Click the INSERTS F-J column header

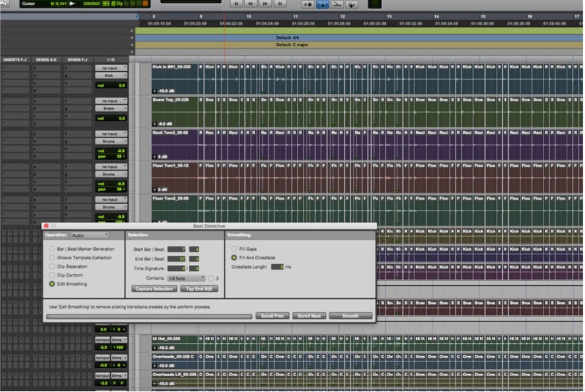pos(15,60)
